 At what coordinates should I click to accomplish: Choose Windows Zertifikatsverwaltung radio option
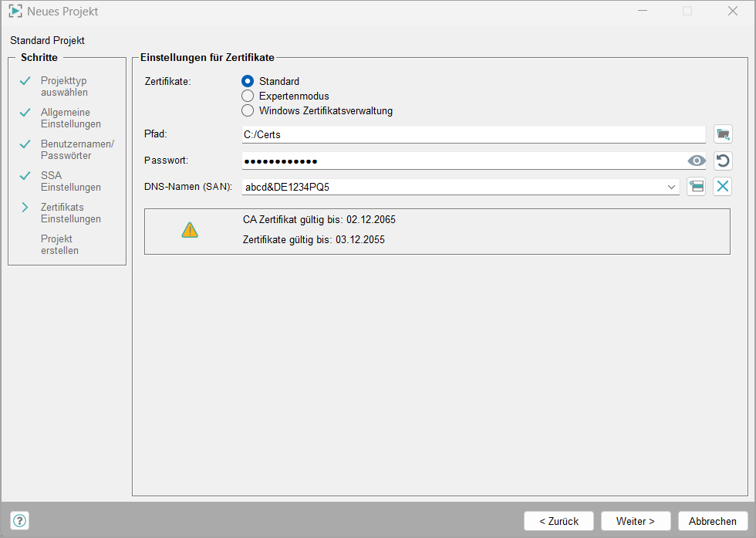click(248, 110)
